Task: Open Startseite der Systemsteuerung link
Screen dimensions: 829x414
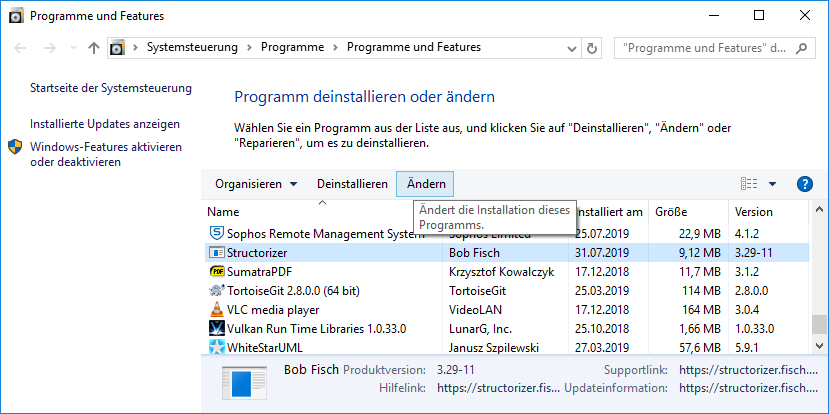Action: (111, 88)
